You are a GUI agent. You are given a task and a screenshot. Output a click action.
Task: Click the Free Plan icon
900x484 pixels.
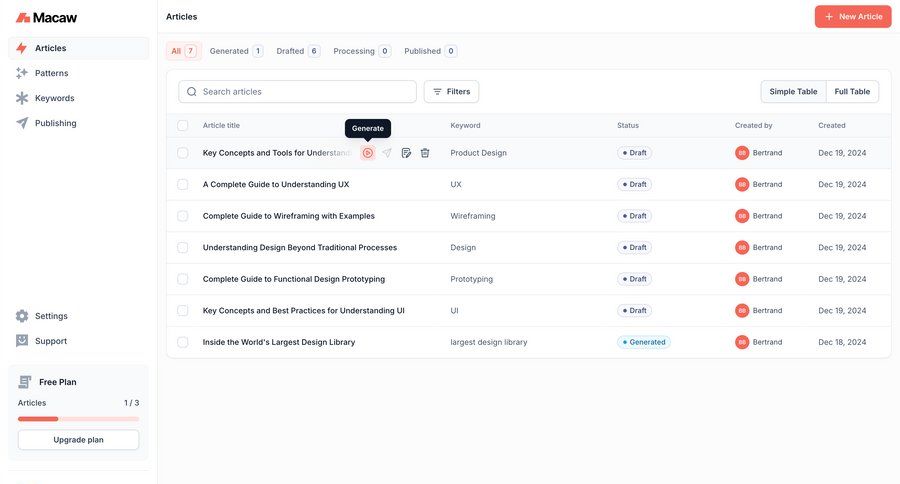click(25, 382)
